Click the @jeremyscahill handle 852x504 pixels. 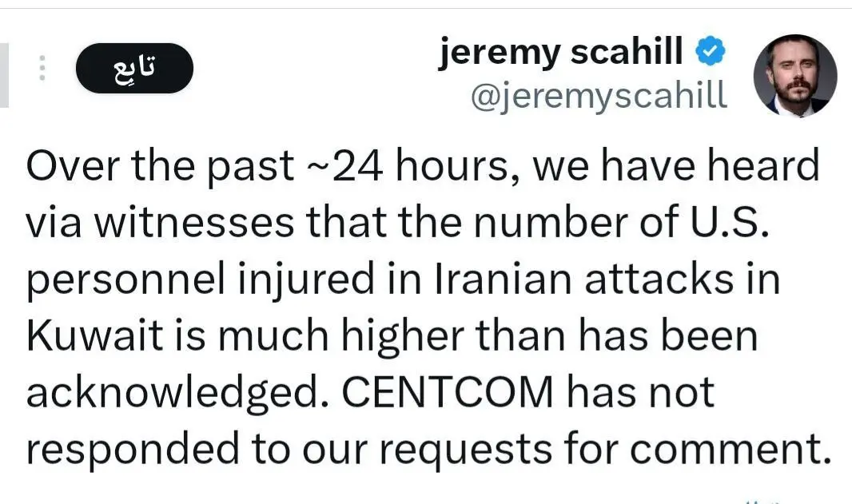(599, 96)
